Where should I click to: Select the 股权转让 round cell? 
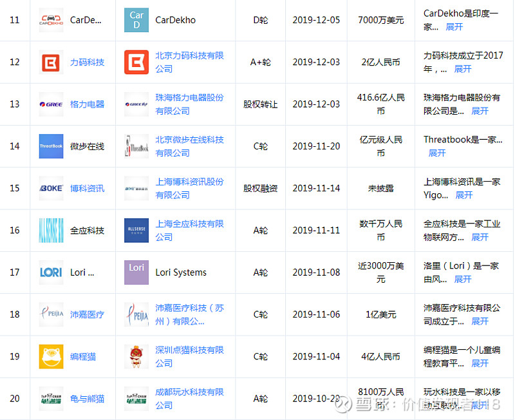click(261, 104)
